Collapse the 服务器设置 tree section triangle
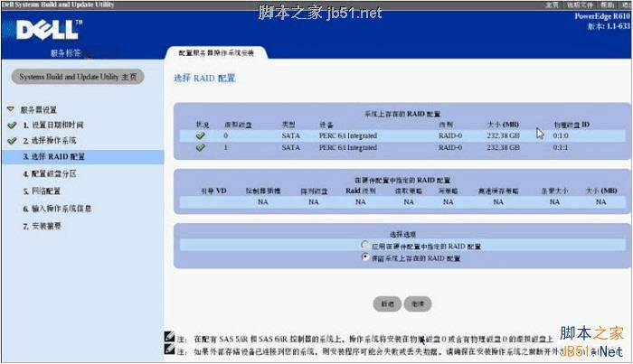The image size is (633, 364). click(x=11, y=109)
